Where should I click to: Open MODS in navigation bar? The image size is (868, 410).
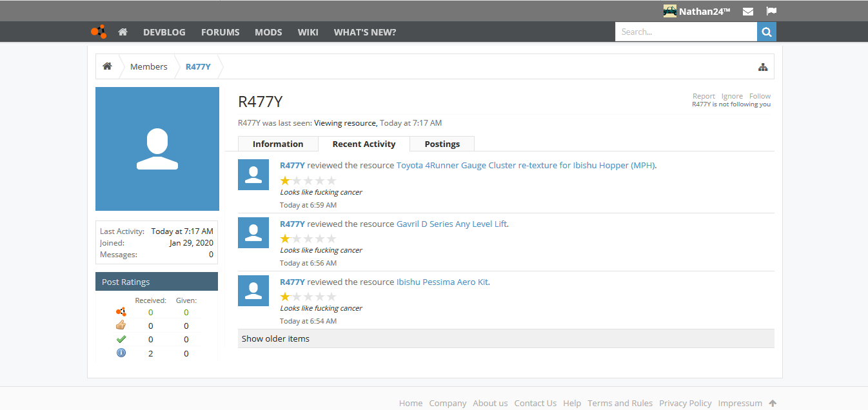pos(268,32)
